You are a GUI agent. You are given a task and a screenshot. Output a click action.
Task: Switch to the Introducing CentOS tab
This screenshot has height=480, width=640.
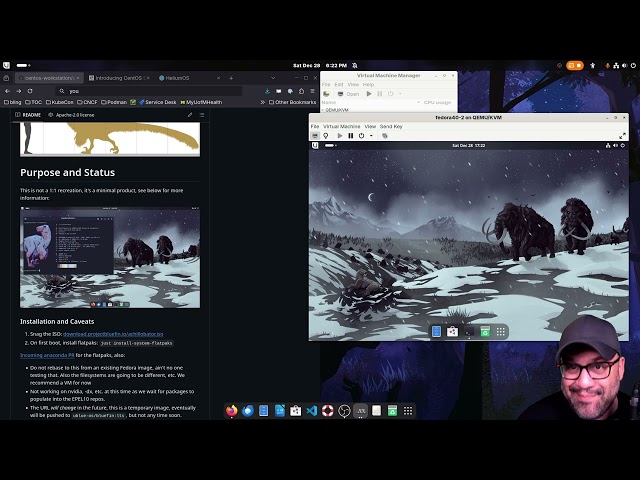coord(119,78)
